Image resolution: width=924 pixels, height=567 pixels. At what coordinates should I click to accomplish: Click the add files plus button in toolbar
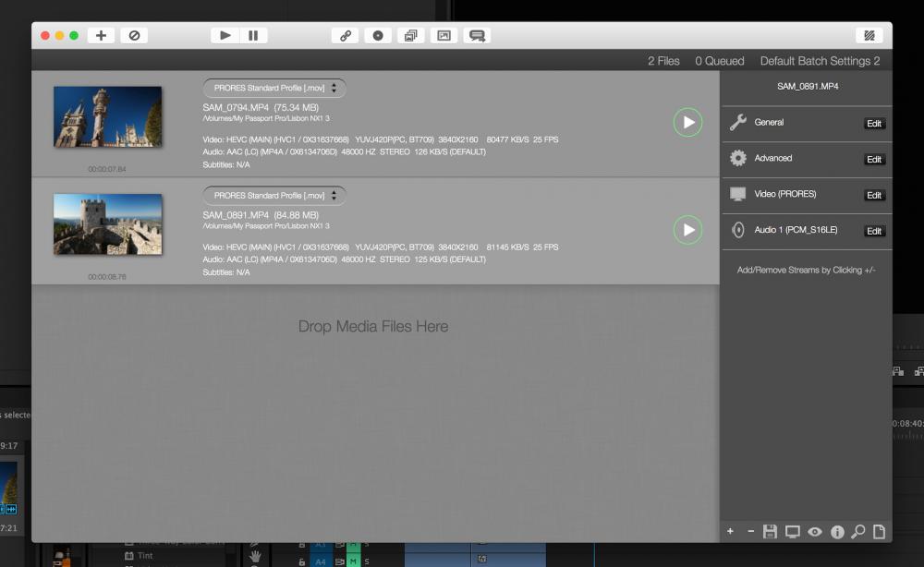101,36
